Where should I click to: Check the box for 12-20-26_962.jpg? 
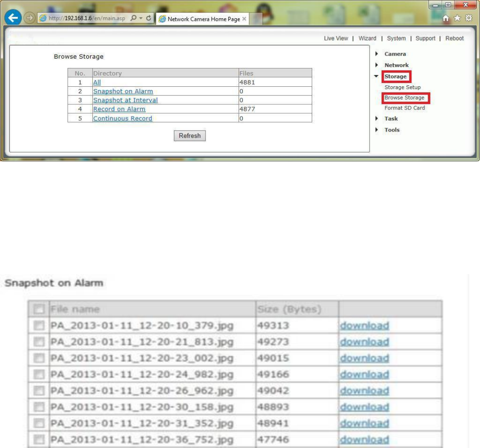pyautogui.click(x=39, y=391)
